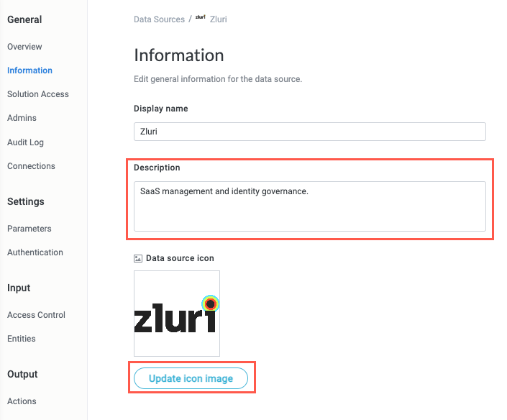Click inside the Description text area
The width and height of the screenshot is (507, 420).
(x=309, y=206)
